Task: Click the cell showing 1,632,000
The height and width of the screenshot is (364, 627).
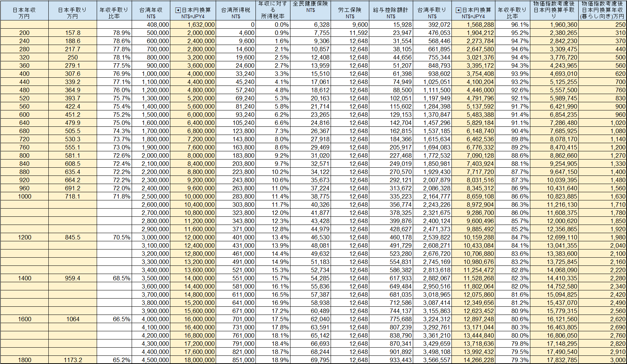Action: pyautogui.click(x=193, y=25)
